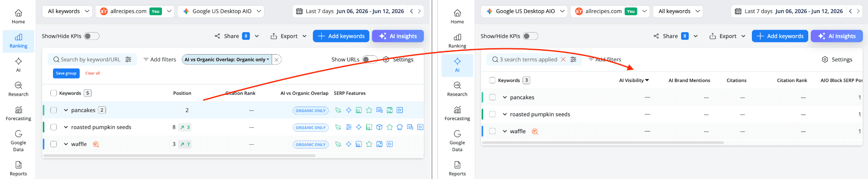The image size is (868, 179).
Task: Click pancakes row video play icon
Action: tap(400, 110)
